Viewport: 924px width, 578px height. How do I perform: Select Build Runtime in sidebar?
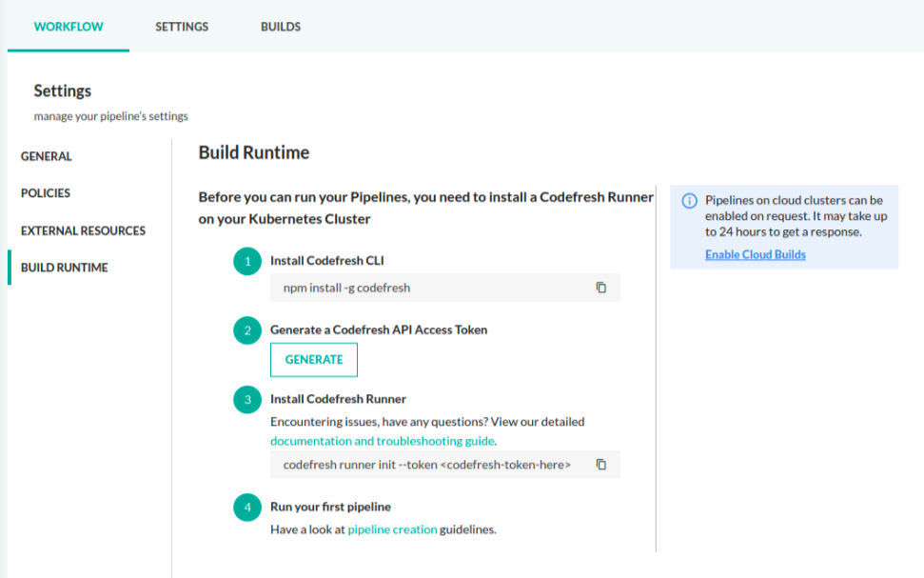pos(65,268)
